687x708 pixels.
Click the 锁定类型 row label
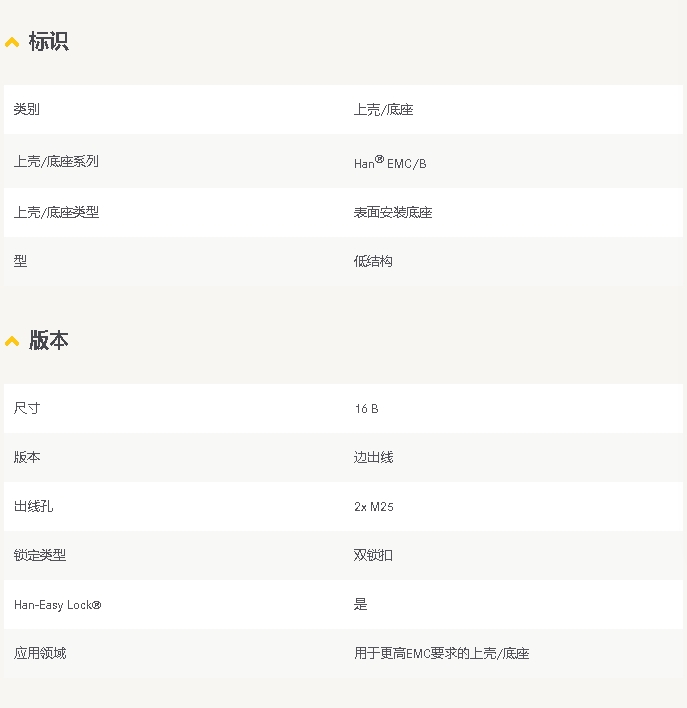click(40, 555)
